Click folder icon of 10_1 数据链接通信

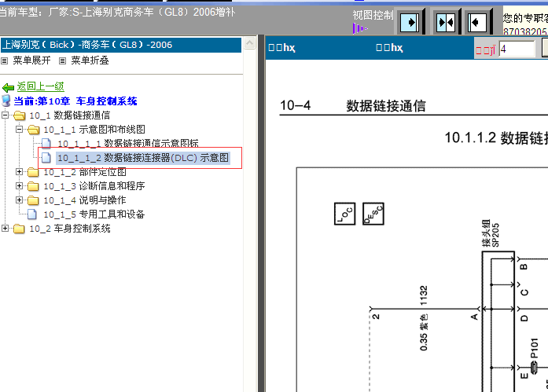19,115
